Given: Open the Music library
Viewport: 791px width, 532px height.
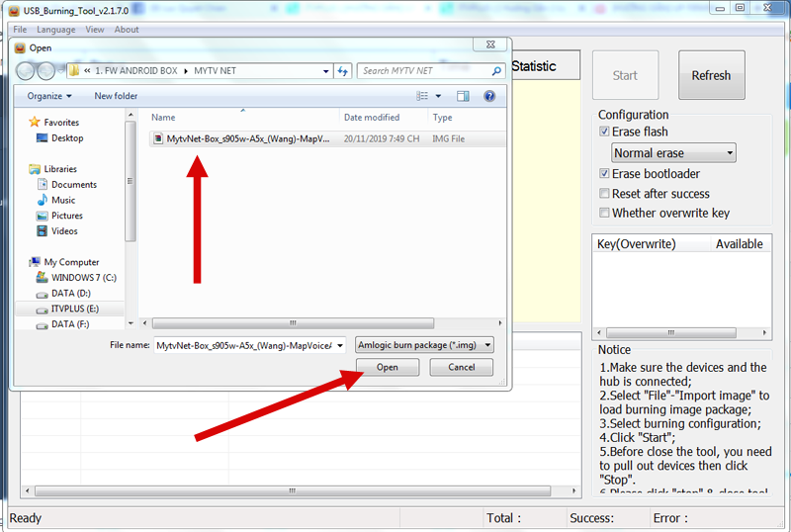Looking at the screenshot, I should (x=63, y=201).
